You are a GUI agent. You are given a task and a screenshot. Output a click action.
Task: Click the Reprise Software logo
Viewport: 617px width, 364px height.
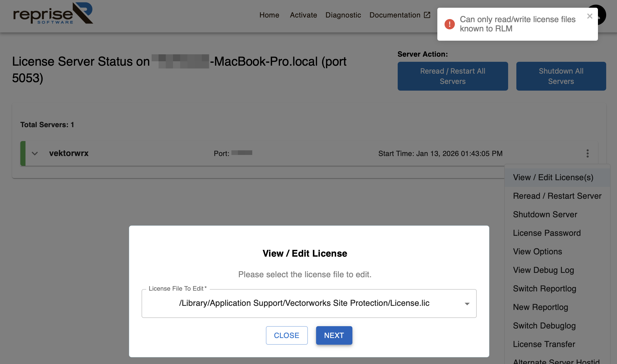53,13
